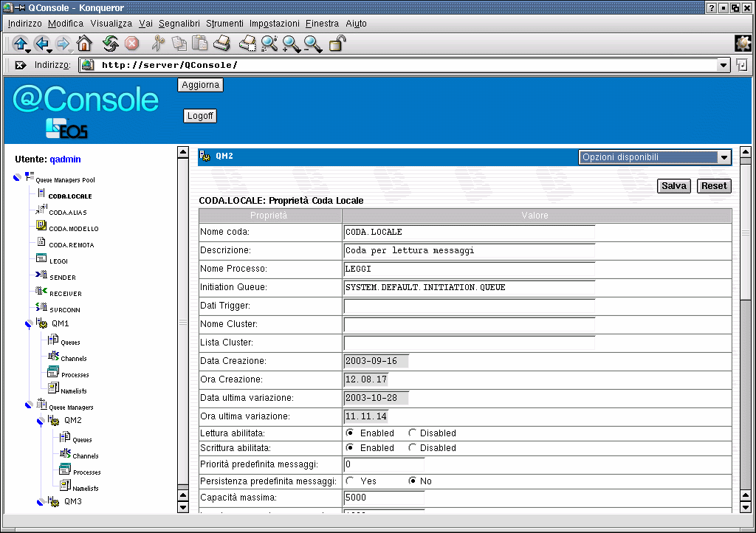756x533 pixels.
Task: Click the Print toolbar icon
Action: (221, 44)
